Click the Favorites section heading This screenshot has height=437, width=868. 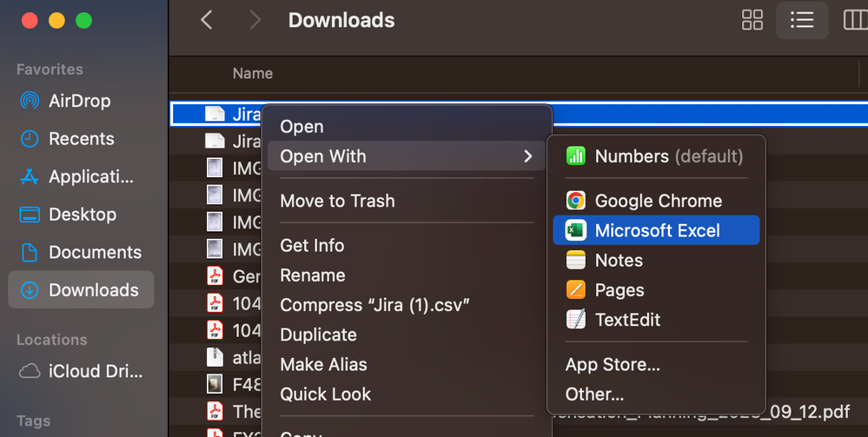50,70
